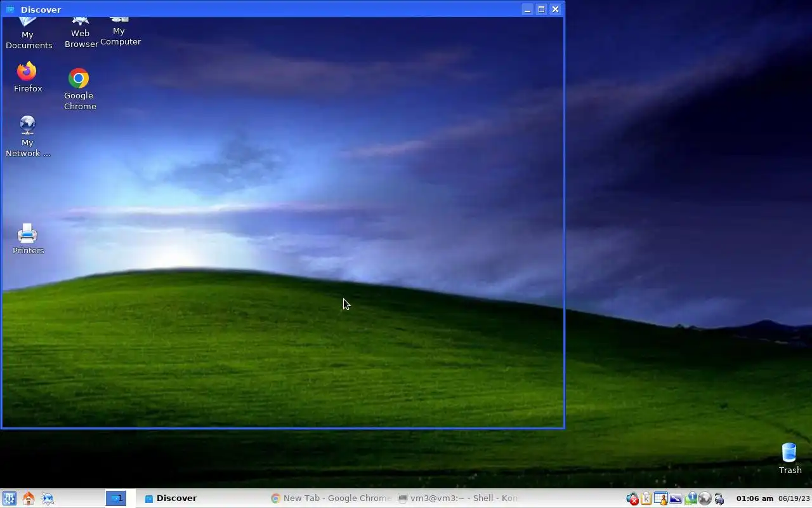Screen dimensions: 812x508
Task: Click the Discover title text
Action: 41,10
